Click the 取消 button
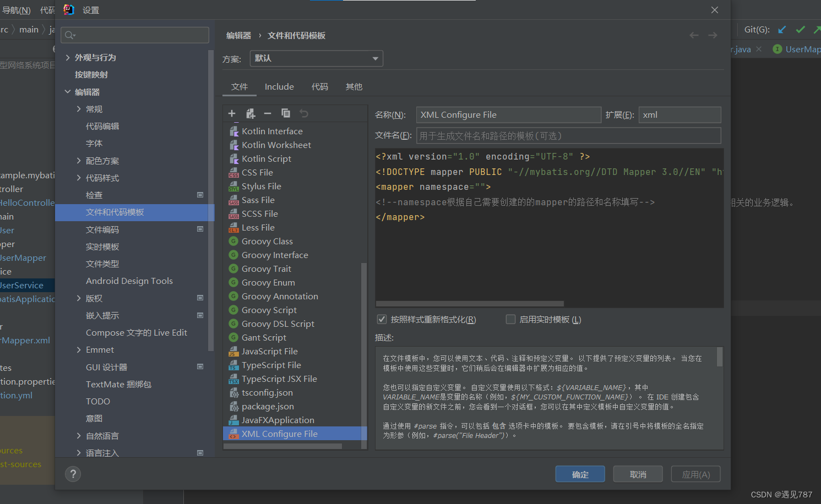 click(638, 474)
